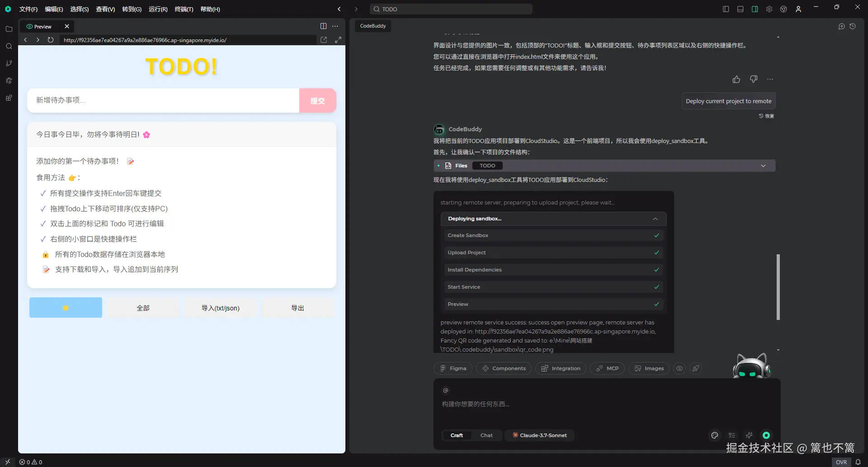
Task: Start a new chat session
Action: pyautogui.click(x=841, y=26)
